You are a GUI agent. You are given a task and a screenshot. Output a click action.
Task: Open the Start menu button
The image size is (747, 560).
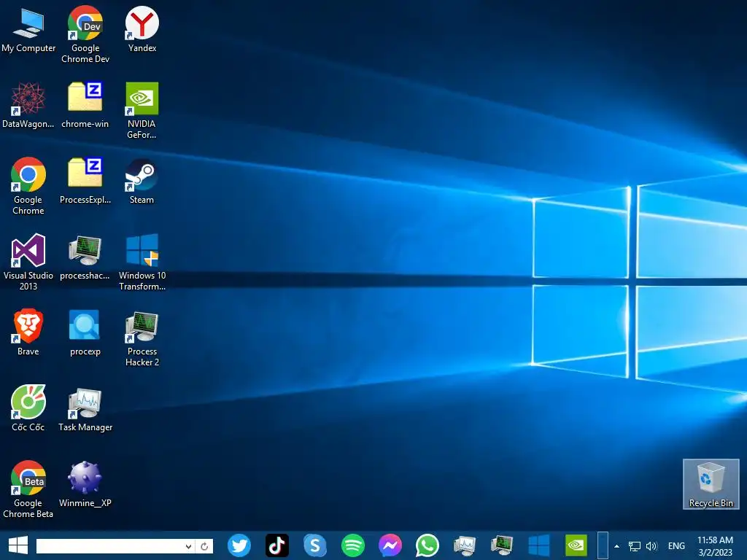pos(18,545)
